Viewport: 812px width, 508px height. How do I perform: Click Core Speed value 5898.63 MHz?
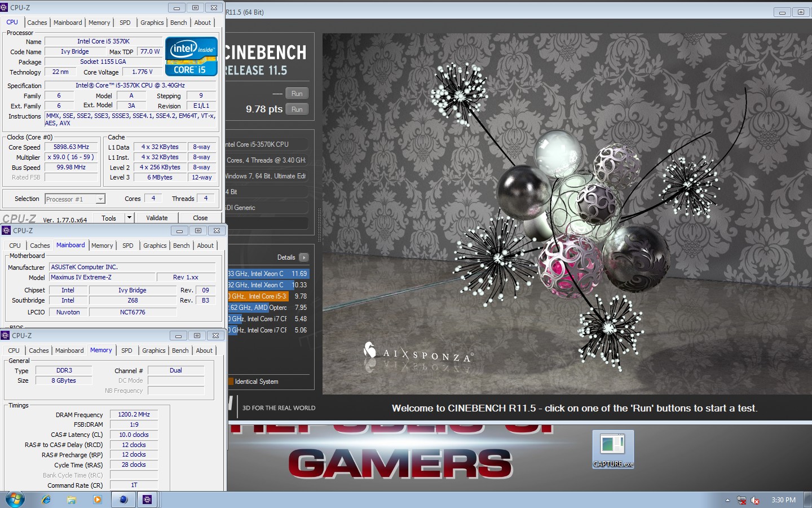[72, 147]
